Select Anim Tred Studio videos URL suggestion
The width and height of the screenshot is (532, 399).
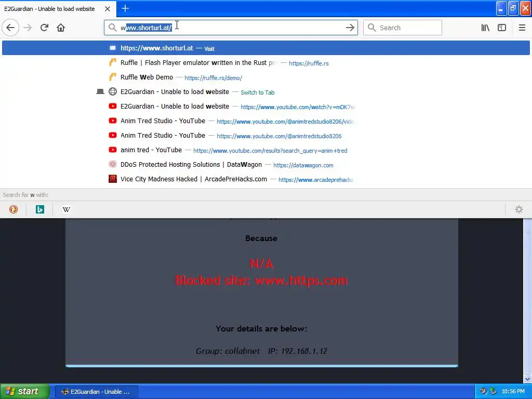pos(265,121)
